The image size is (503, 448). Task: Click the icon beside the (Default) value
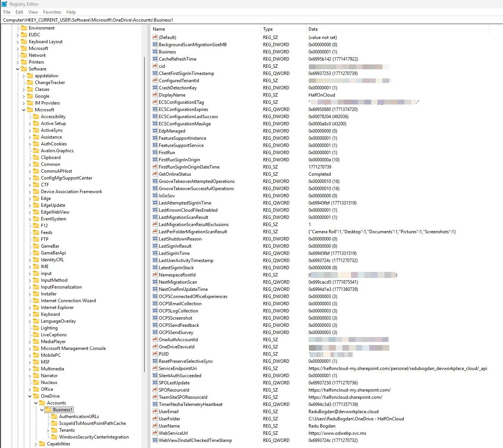pyautogui.click(x=155, y=37)
